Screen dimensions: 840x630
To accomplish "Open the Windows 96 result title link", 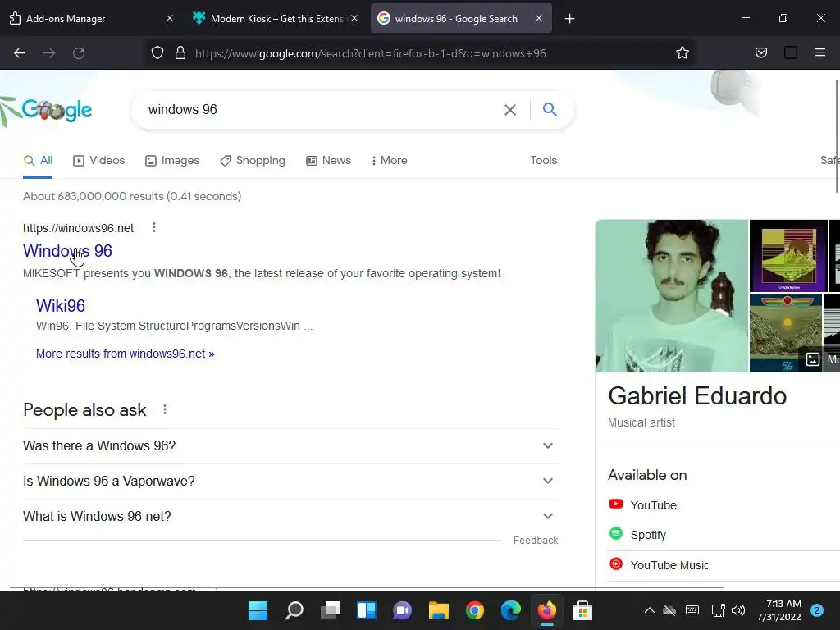I will tap(67, 251).
